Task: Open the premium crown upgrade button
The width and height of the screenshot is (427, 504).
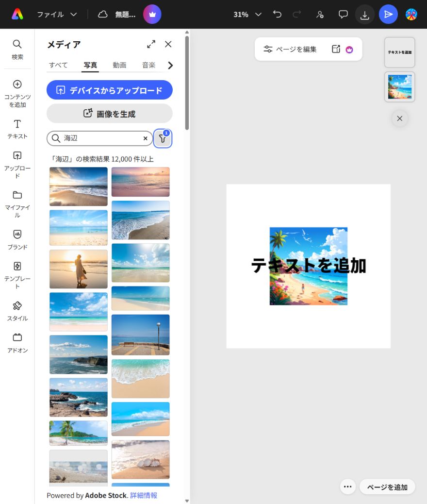Action: (x=152, y=14)
